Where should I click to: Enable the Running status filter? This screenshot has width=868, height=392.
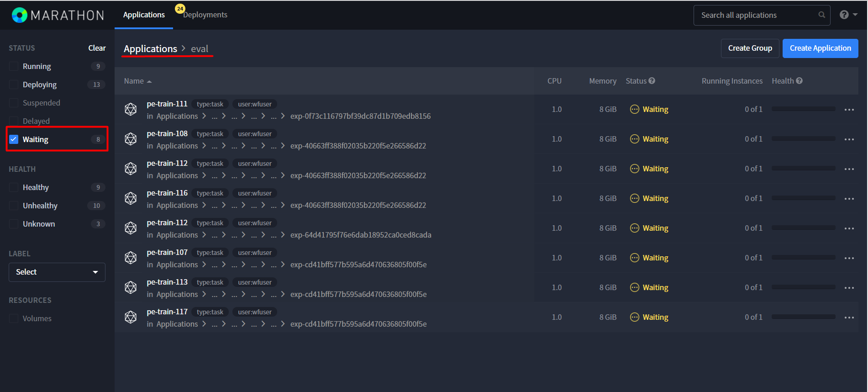[x=14, y=66]
